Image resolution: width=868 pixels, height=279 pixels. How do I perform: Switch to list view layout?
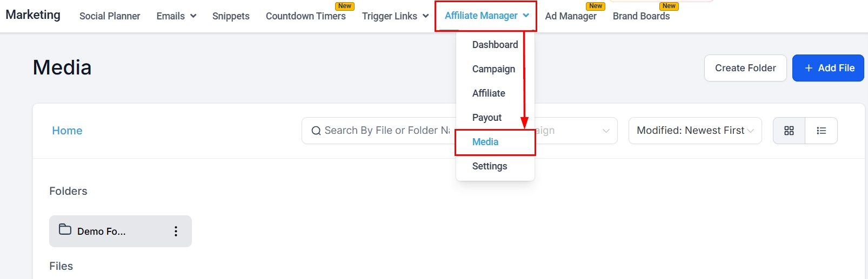pyautogui.click(x=821, y=131)
